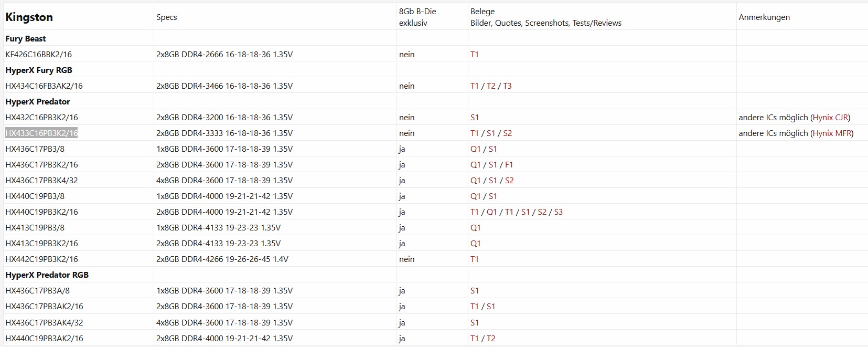
Task: Open Q1 link for HX436C17PB3/8
Action: tap(475, 149)
